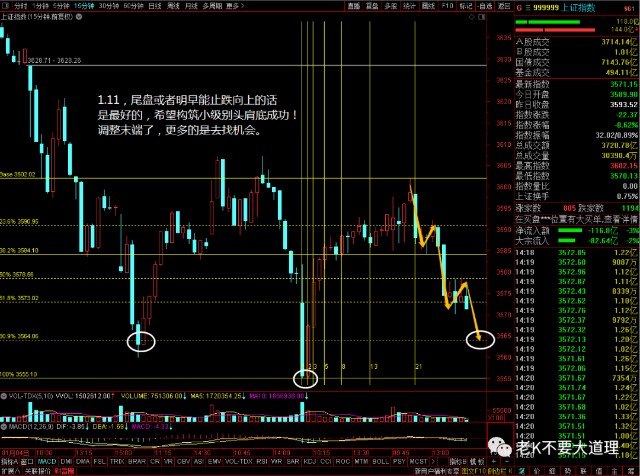Image resolution: width=640 pixels, height=476 pixels.
Task: Select the FSL indicator tab
Action: pos(99,461)
